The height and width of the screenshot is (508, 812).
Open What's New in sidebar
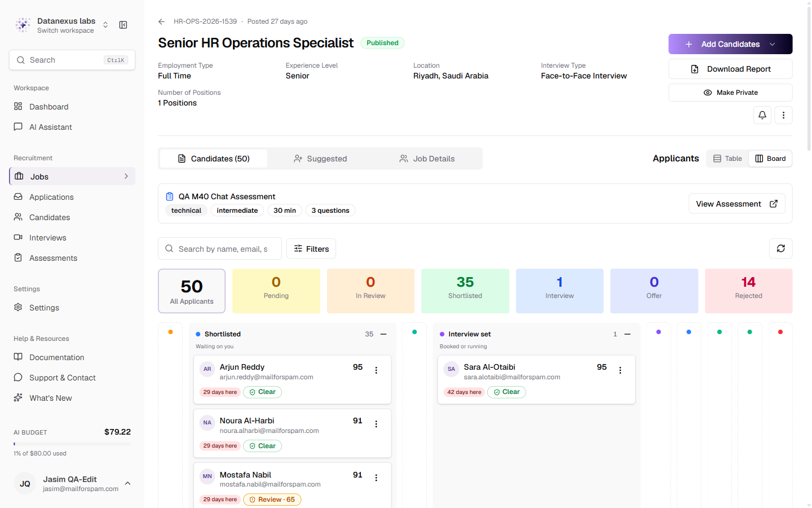[72, 398]
